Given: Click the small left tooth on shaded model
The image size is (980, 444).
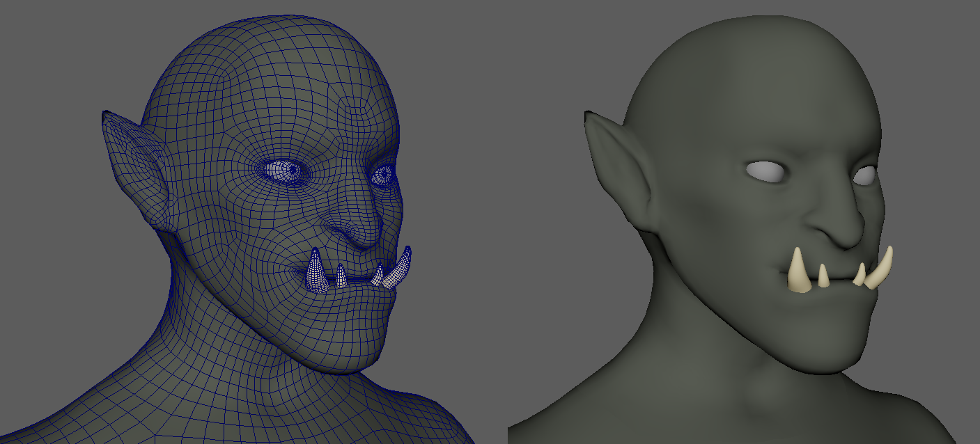Looking at the screenshot, I should tap(823, 276).
